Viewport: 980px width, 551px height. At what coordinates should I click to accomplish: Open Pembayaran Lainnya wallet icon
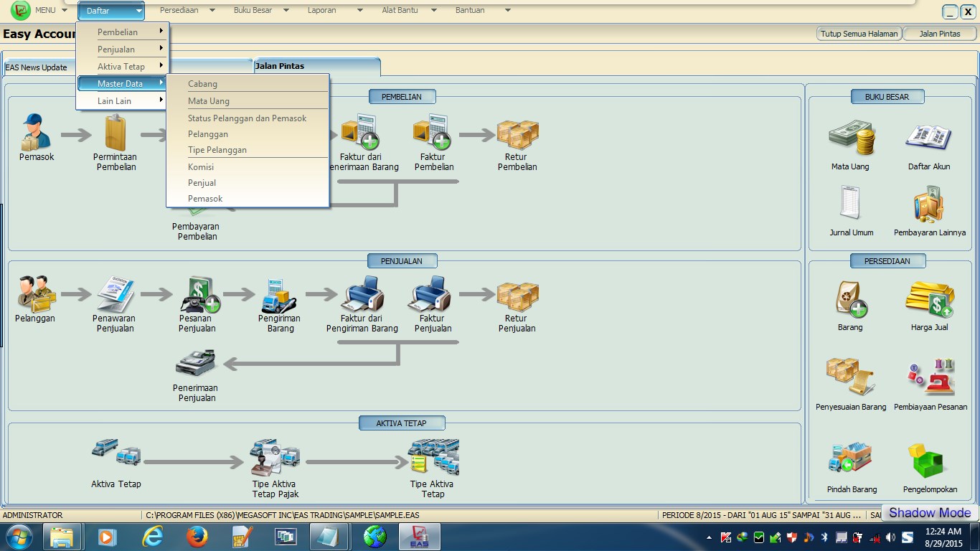click(928, 204)
